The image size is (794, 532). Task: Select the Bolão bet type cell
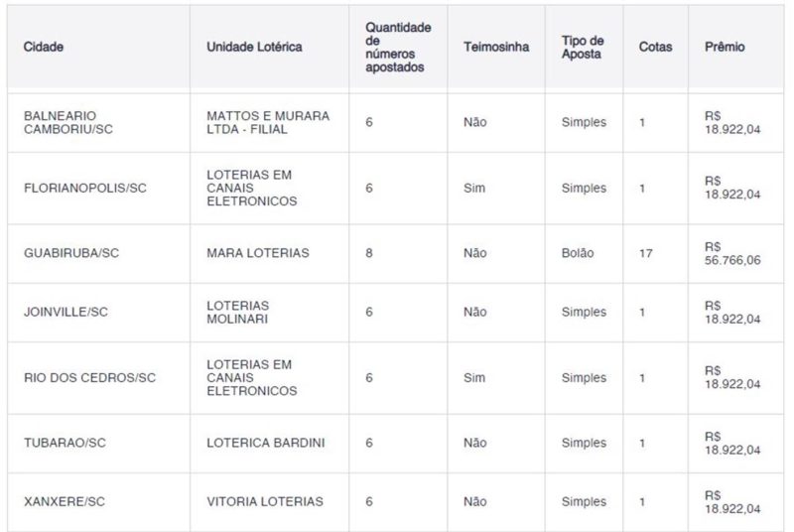pos(578,253)
